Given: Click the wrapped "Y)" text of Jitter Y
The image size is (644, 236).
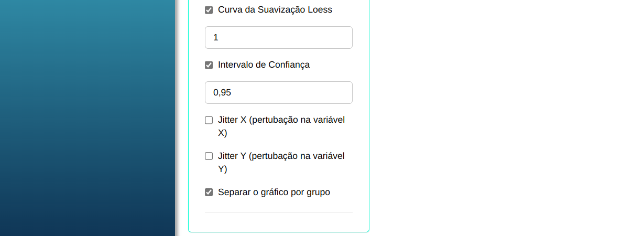Looking at the screenshot, I should pos(222,169).
